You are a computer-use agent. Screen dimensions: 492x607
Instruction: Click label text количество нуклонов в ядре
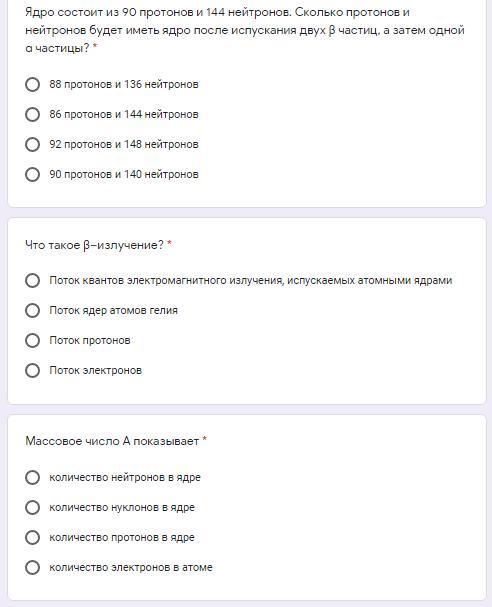pos(122,508)
